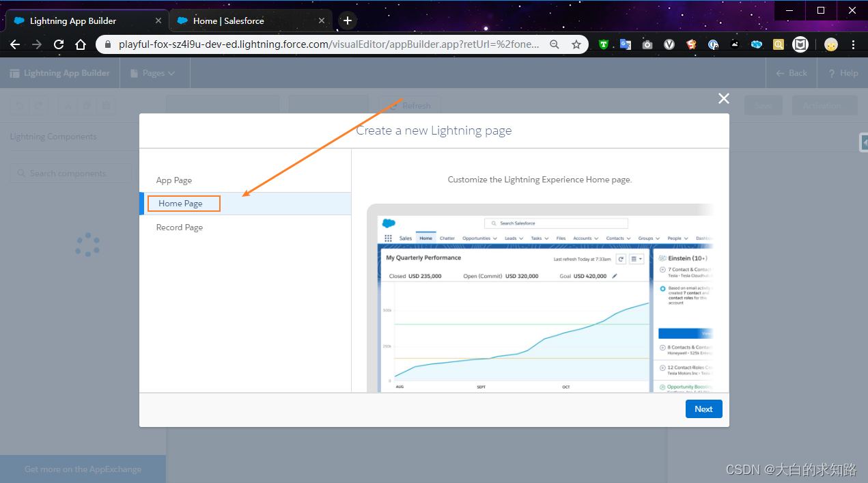Open a new browser tab
868x483 pixels.
click(x=348, y=20)
